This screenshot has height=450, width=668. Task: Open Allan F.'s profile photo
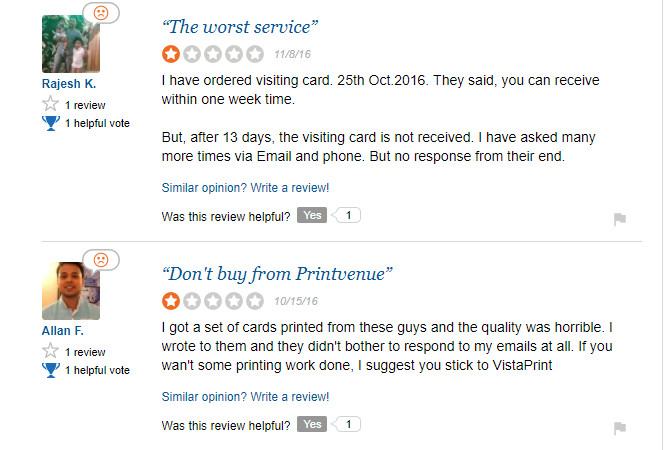[70, 292]
